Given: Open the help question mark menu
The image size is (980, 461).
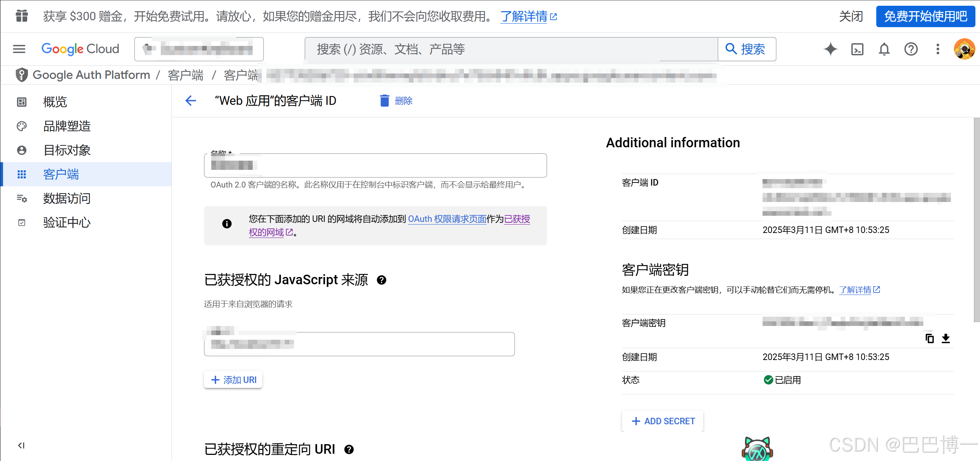Looking at the screenshot, I should tap(911, 49).
